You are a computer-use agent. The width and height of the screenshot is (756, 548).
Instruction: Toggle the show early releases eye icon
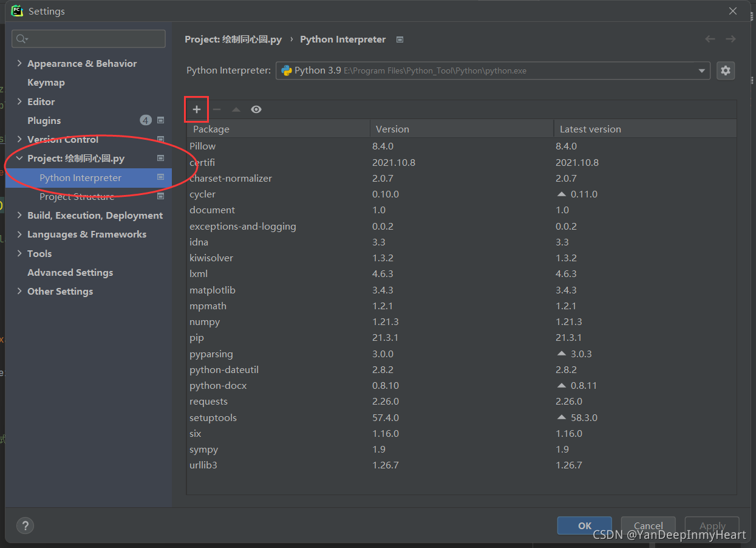[x=256, y=109]
